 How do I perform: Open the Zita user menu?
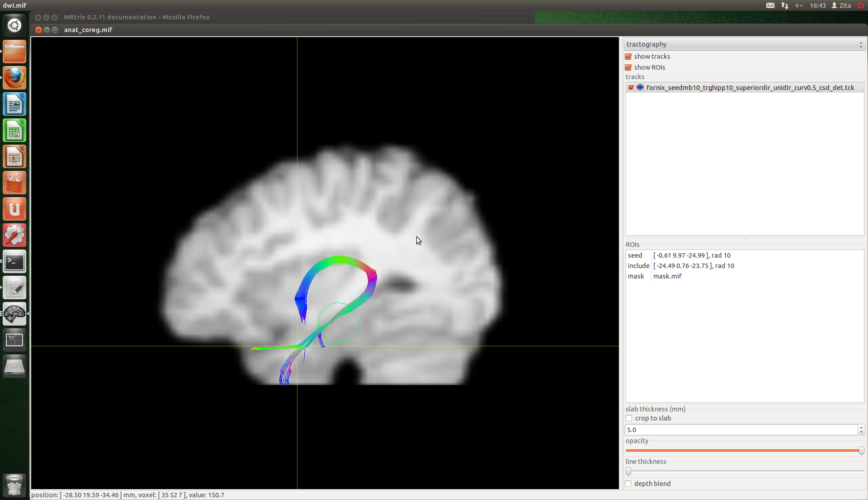[x=841, y=5]
